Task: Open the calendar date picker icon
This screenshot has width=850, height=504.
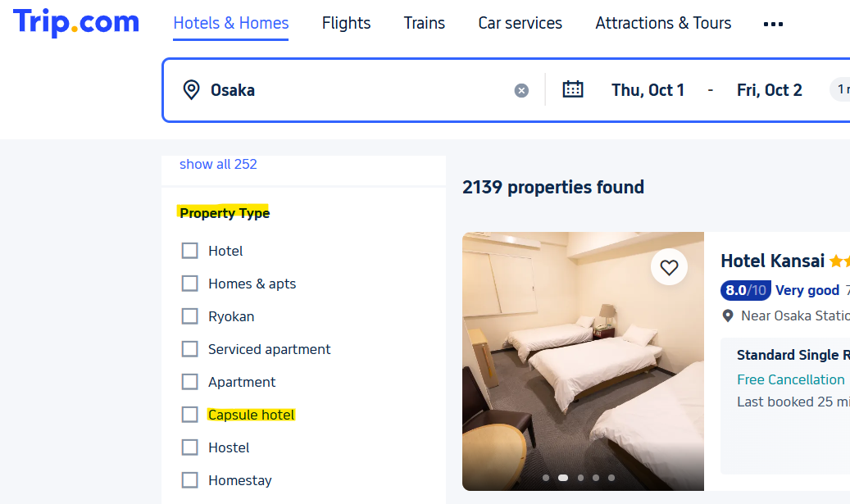Action: (573, 89)
